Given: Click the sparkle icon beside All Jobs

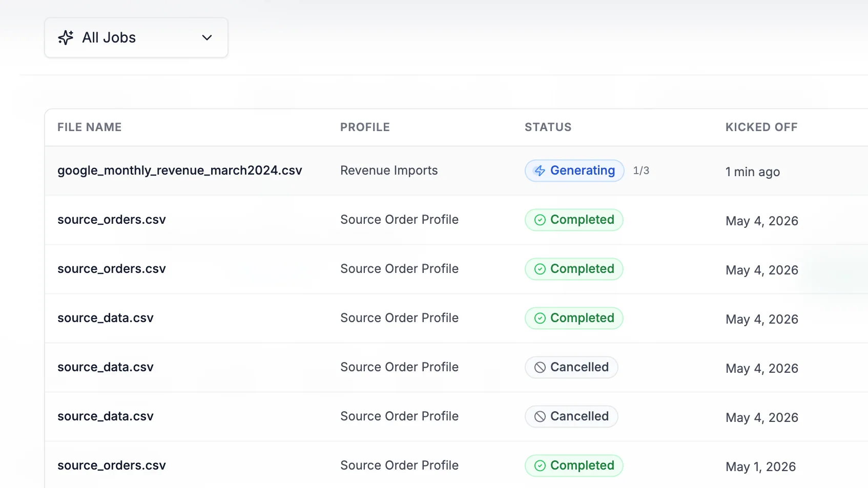Looking at the screenshot, I should point(66,37).
